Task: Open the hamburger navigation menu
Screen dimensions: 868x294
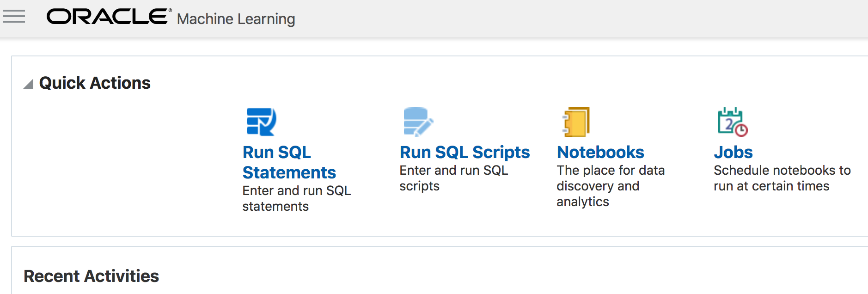Action: (x=14, y=17)
